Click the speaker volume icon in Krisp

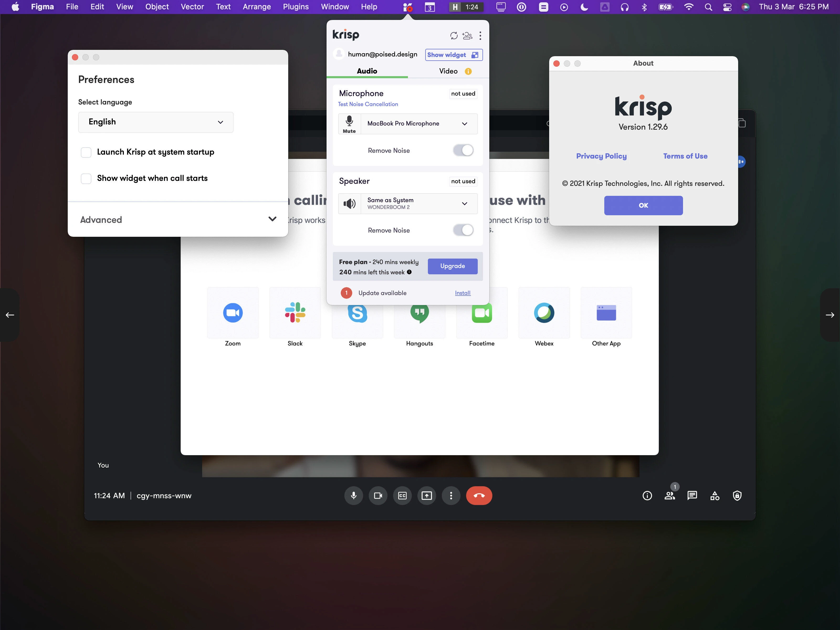tap(349, 204)
